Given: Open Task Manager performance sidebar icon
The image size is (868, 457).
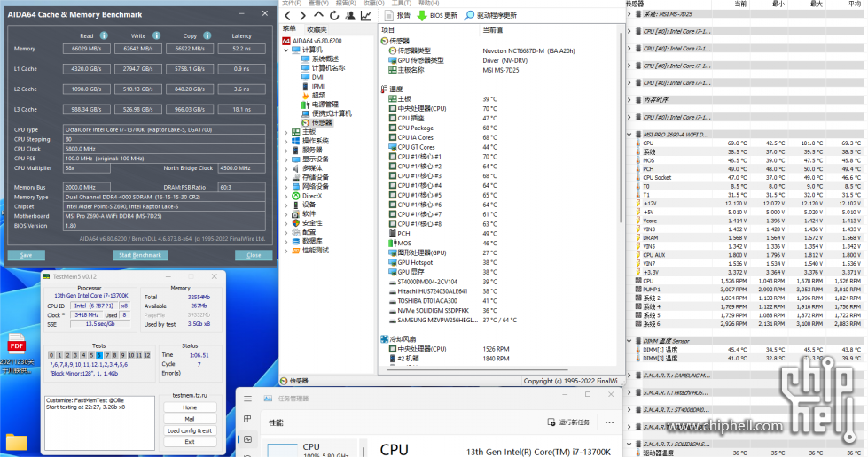Looking at the screenshot, I should 247,439.
